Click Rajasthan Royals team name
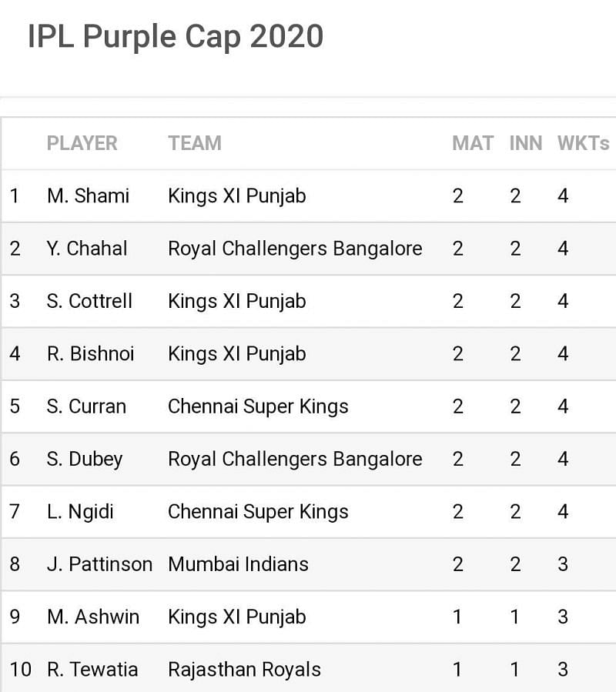 (x=245, y=670)
